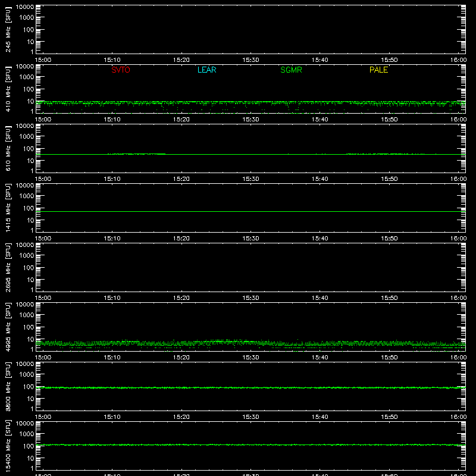This screenshot has height=476, width=476.
Task: Click the flat green trace in the 1415 MHz plot
Action: point(250,211)
